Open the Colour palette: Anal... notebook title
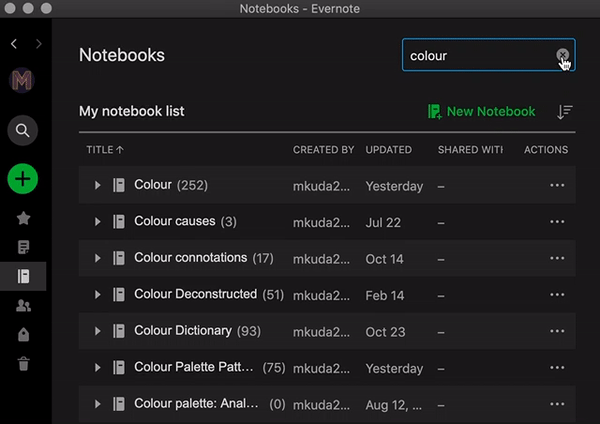 click(x=196, y=403)
